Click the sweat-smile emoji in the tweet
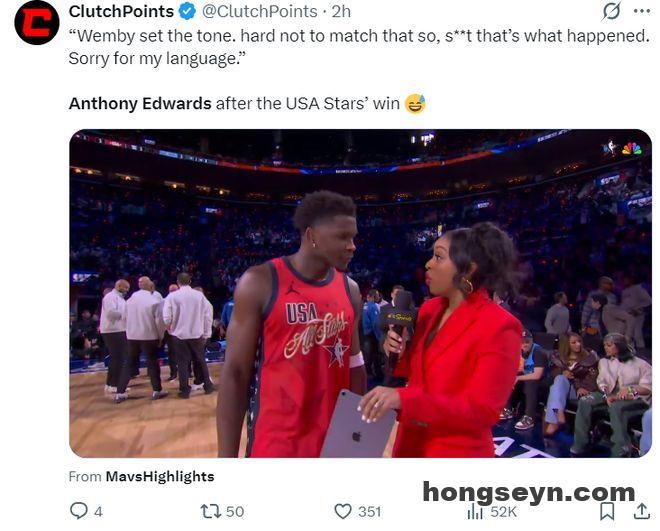This screenshot has height=531, width=660. [x=415, y=104]
